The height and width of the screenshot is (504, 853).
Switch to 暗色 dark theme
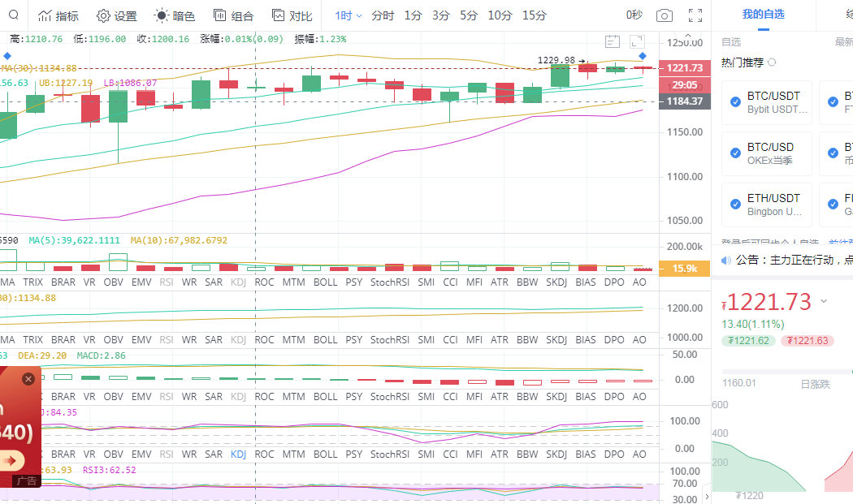coord(175,16)
